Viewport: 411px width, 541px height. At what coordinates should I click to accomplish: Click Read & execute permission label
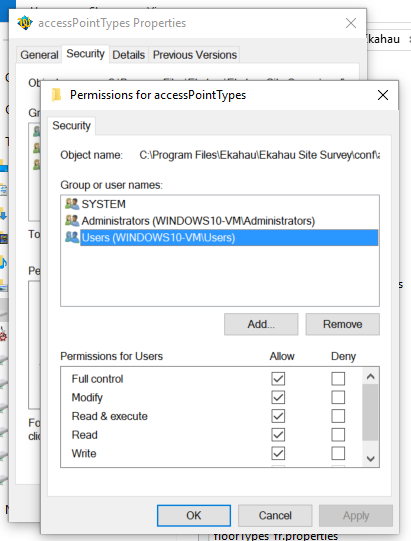click(109, 416)
